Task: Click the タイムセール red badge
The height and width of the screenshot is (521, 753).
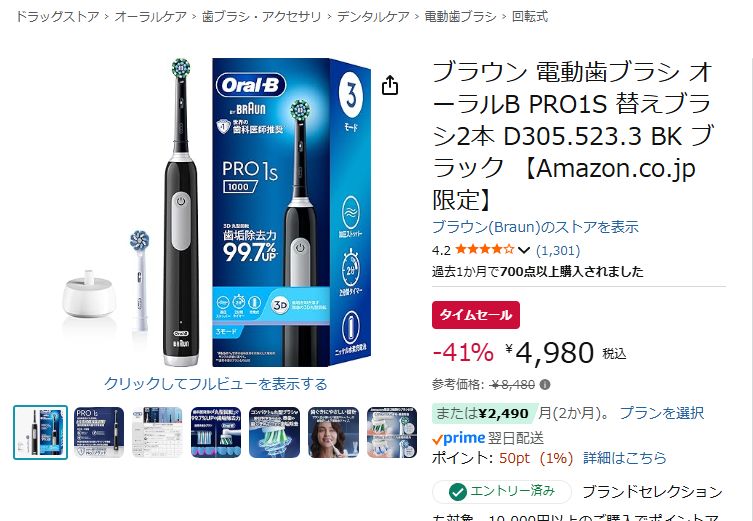Action: pos(475,315)
